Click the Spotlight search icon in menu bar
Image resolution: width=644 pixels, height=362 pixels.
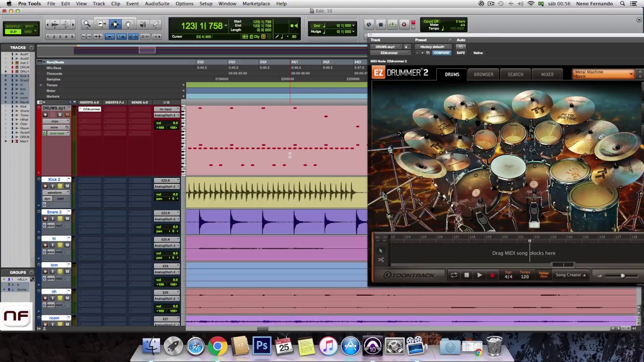(622, 4)
